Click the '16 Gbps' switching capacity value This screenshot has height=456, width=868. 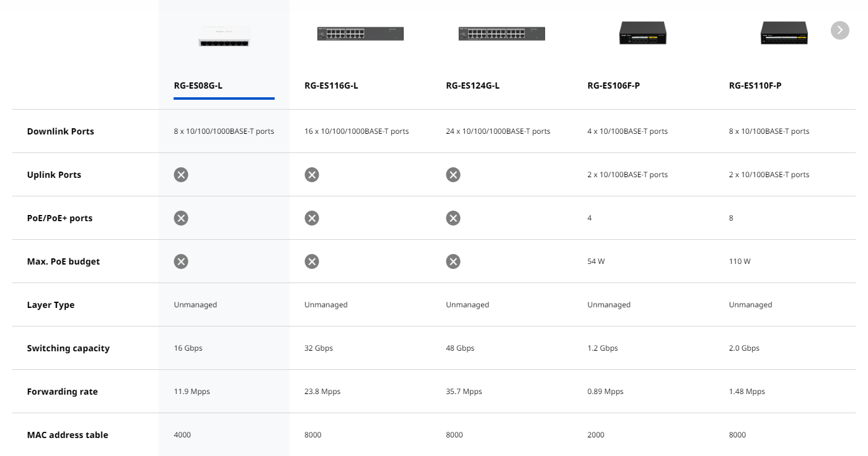[x=188, y=348]
